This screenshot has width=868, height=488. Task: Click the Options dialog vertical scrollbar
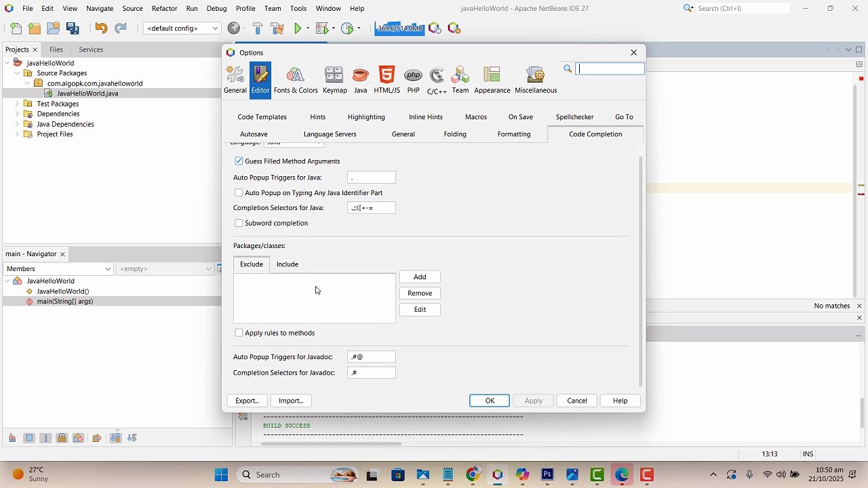pyautogui.click(x=641, y=271)
